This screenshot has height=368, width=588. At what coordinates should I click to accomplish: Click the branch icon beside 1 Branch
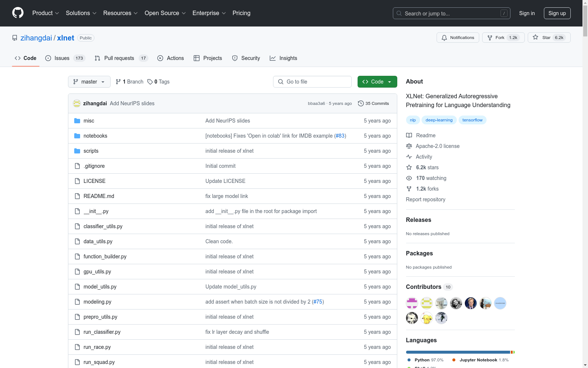tap(118, 82)
